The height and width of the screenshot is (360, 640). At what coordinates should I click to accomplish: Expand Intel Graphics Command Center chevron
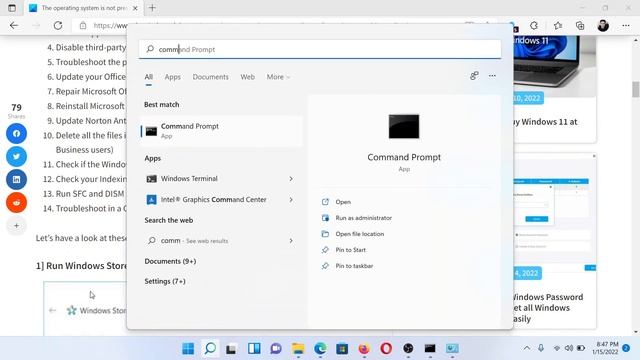(x=291, y=200)
